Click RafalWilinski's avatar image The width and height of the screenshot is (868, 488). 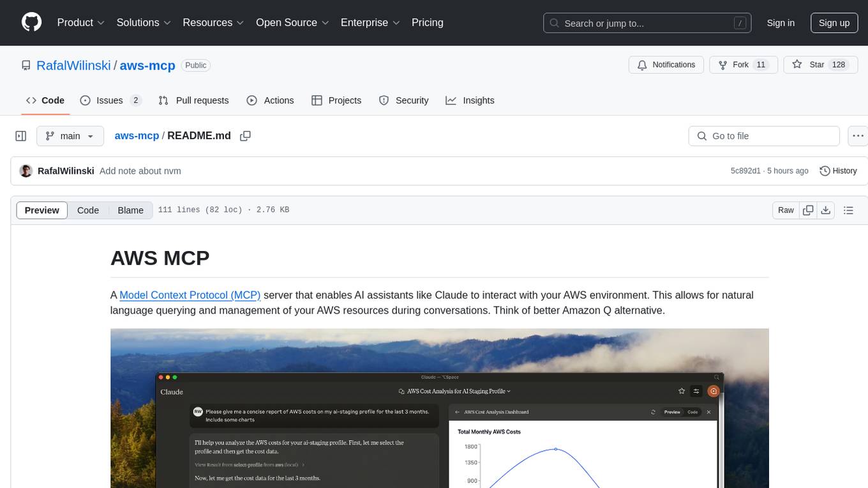[x=26, y=171]
